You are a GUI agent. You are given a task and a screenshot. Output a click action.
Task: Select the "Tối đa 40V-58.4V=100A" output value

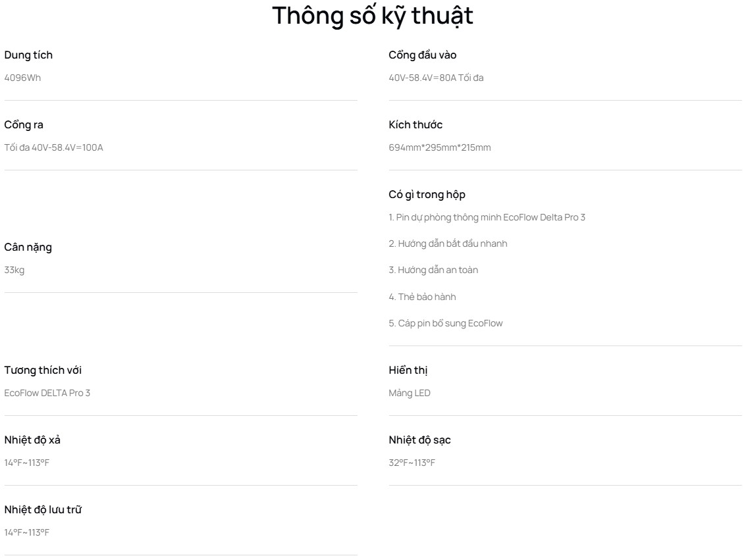pyautogui.click(x=53, y=147)
